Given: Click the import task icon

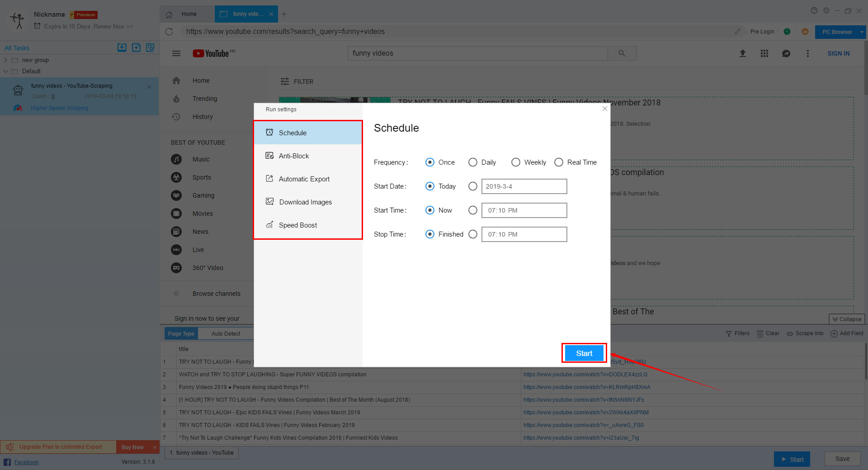Looking at the screenshot, I should click(x=122, y=47).
